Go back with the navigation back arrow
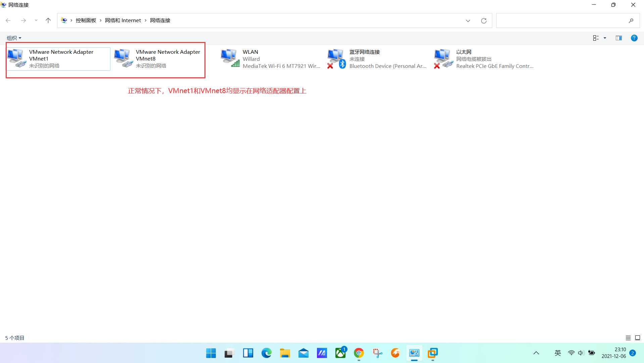The width and height of the screenshot is (644, 363). pyautogui.click(x=8, y=21)
